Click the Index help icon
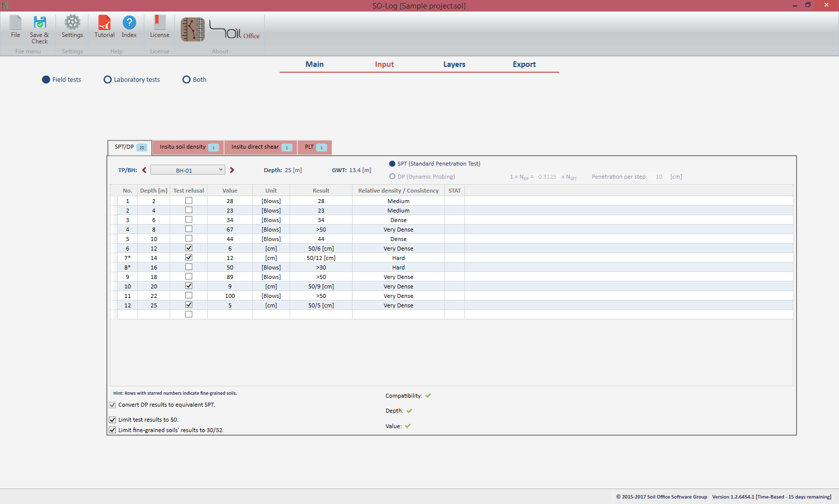Image resolution: width=839 pixels, height=504 pixels. 129,23
